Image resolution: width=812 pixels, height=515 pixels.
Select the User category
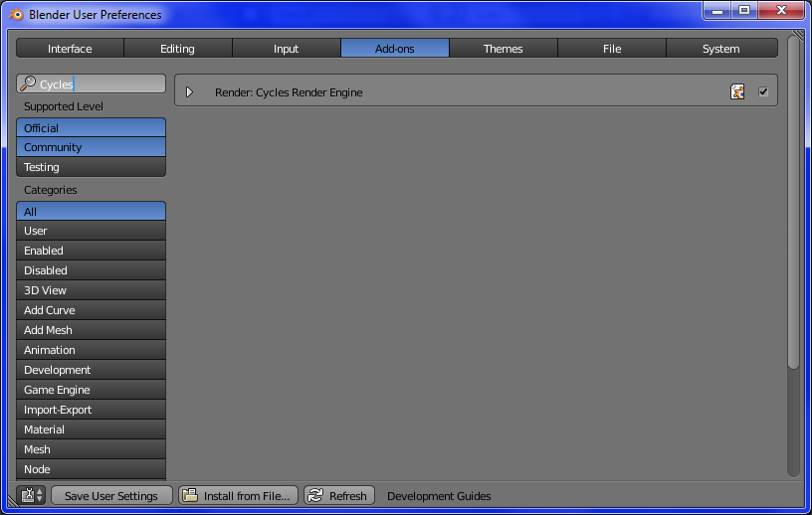click(x=92, y=231)
